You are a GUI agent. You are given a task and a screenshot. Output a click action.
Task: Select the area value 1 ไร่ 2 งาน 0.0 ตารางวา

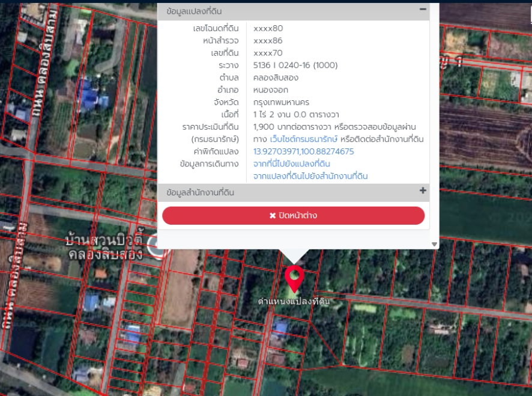296,114
